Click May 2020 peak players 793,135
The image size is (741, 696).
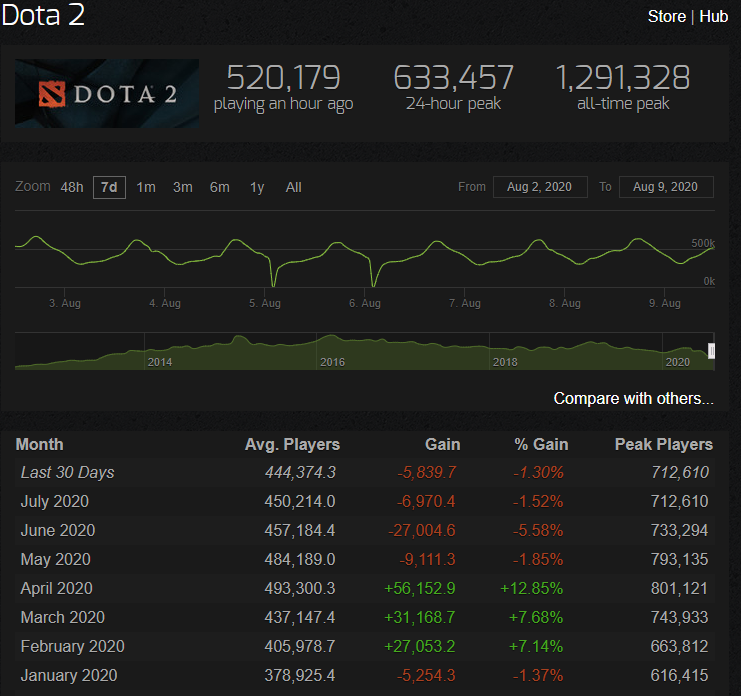tap(680, 559)
